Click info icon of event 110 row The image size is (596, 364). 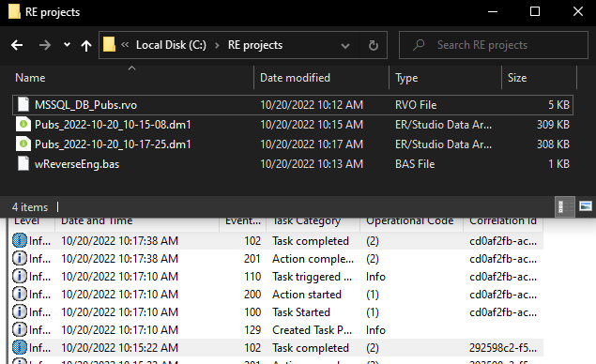point(20,276)
